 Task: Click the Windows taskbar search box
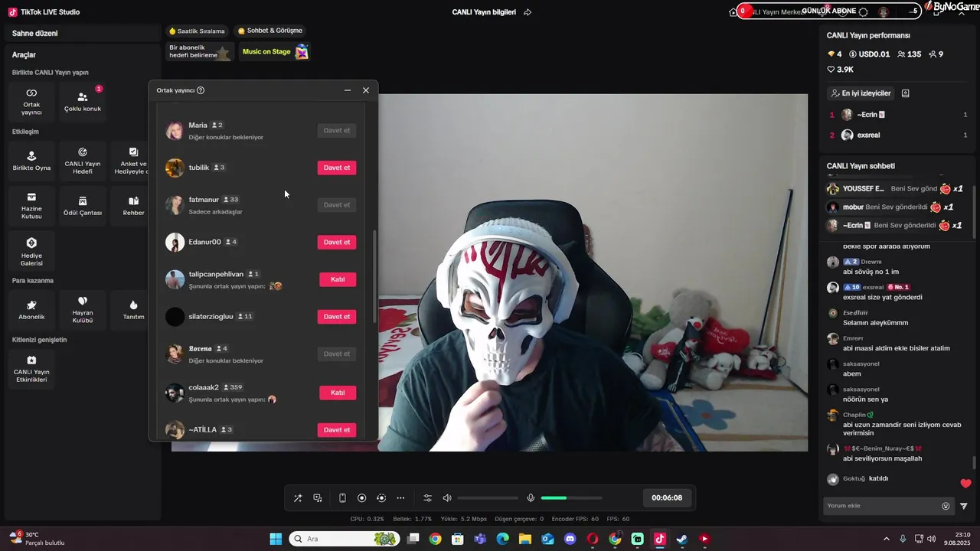(x=345, y=539)
